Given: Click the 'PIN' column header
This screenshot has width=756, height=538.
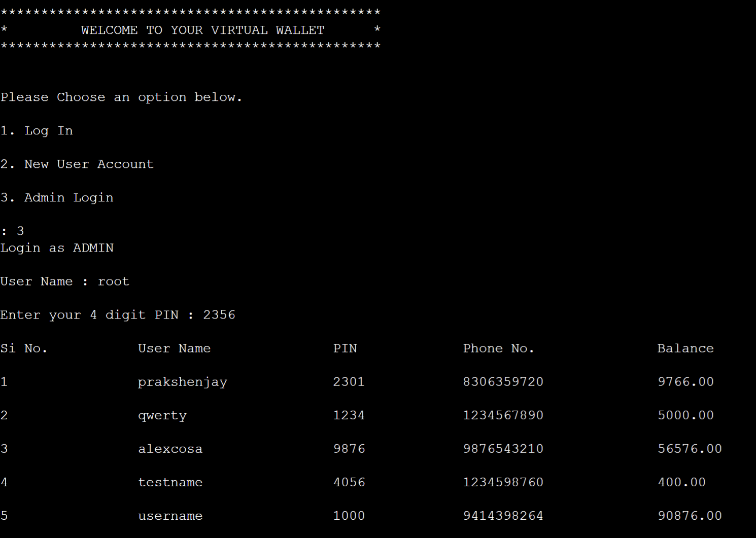Looking at the screenshot, I should pos(345,348).
